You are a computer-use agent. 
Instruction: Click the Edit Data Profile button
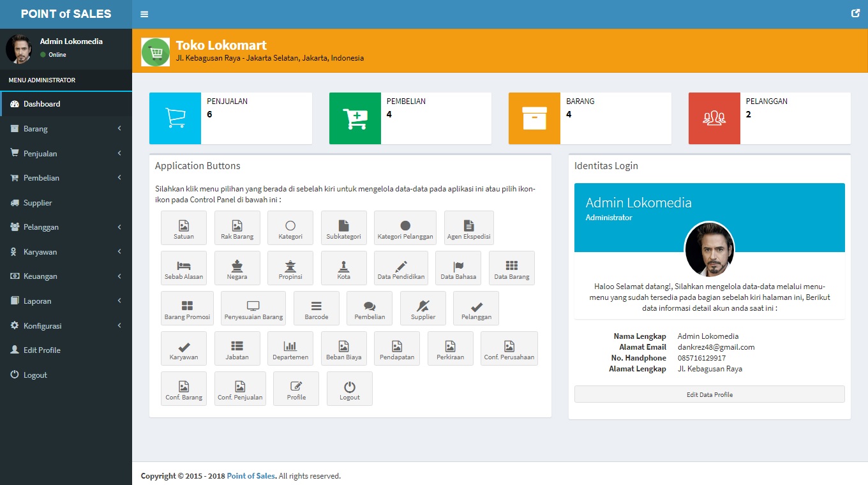(x=709, y=394)
